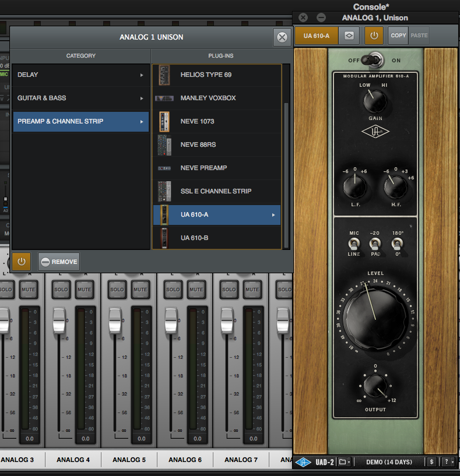Close the ANALOG 1 UNISON plug-in browser
This screenshot has width=460, height=476.
coord(282,37)
